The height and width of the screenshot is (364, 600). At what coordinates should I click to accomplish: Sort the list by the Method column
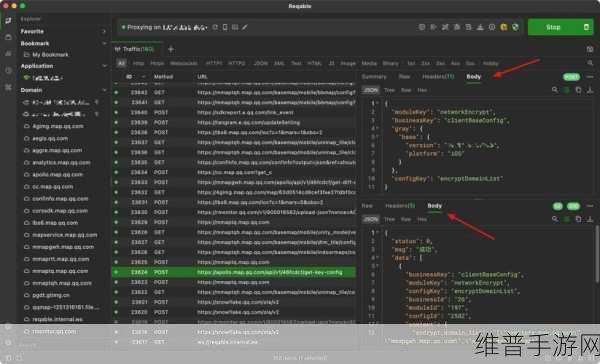(163, 77)
